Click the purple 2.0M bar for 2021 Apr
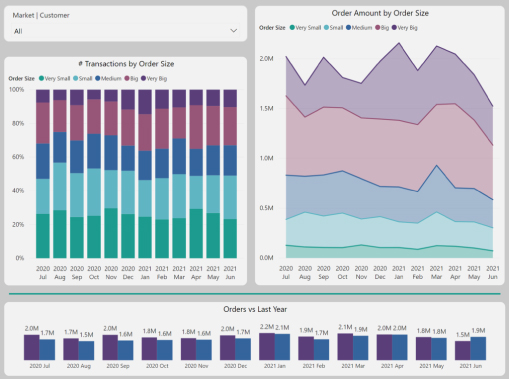Image resolution: width=509 pixels, height=379 pixels. point(384,347)
